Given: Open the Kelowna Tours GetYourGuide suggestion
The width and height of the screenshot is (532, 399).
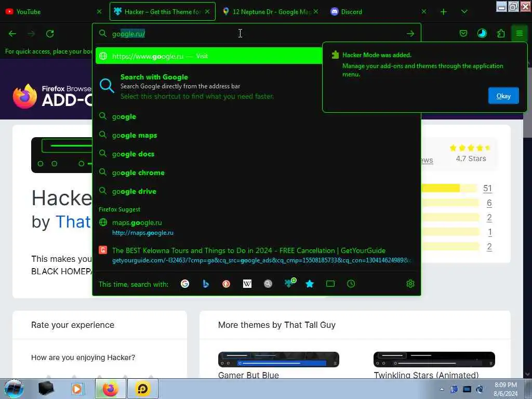Looking at the screenshot, I should pyautogui.click(x=257, y=255).
